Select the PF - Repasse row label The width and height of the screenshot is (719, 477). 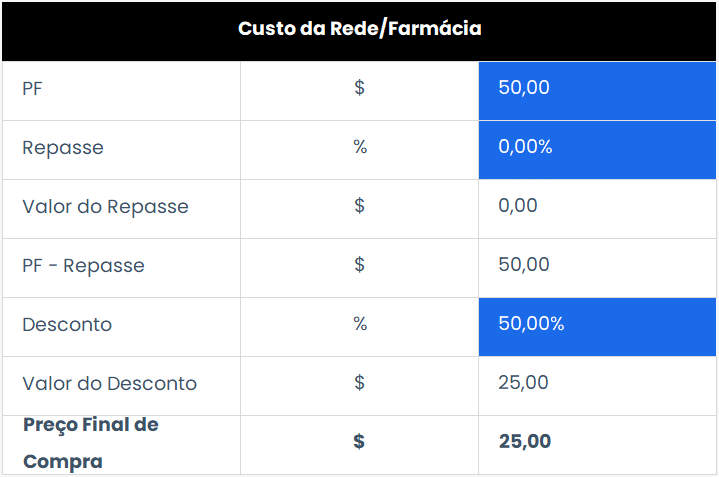(x=83, y=265)
